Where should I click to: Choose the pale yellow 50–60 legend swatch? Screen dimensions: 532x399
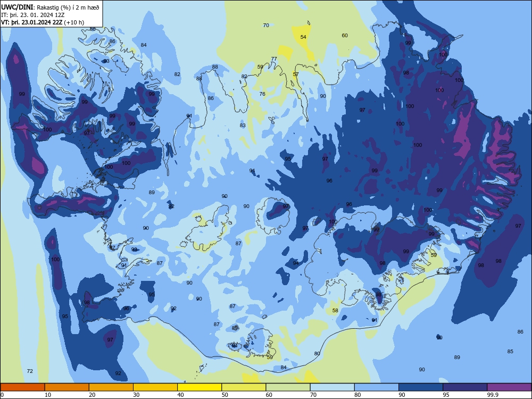tap(244, 387)
